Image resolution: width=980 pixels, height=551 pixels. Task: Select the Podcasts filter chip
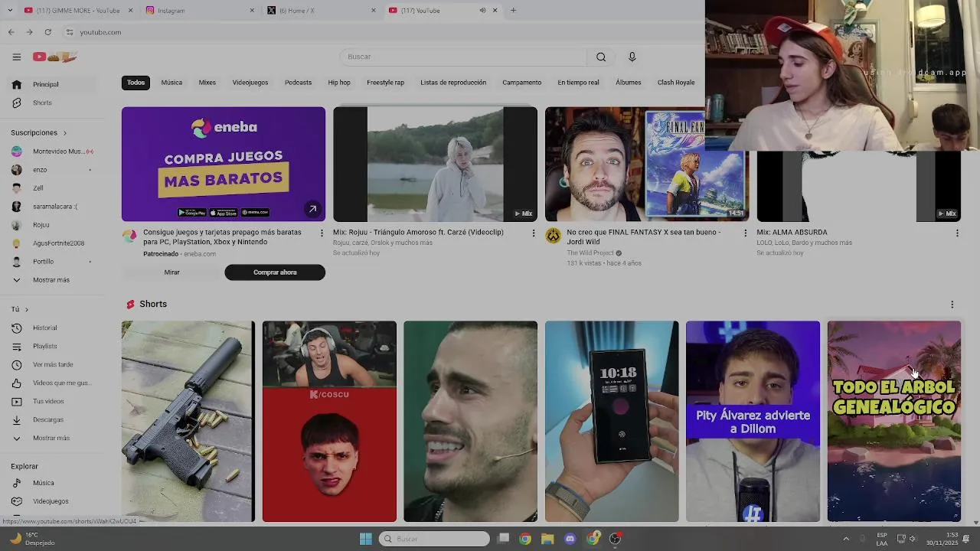[298, 83]
